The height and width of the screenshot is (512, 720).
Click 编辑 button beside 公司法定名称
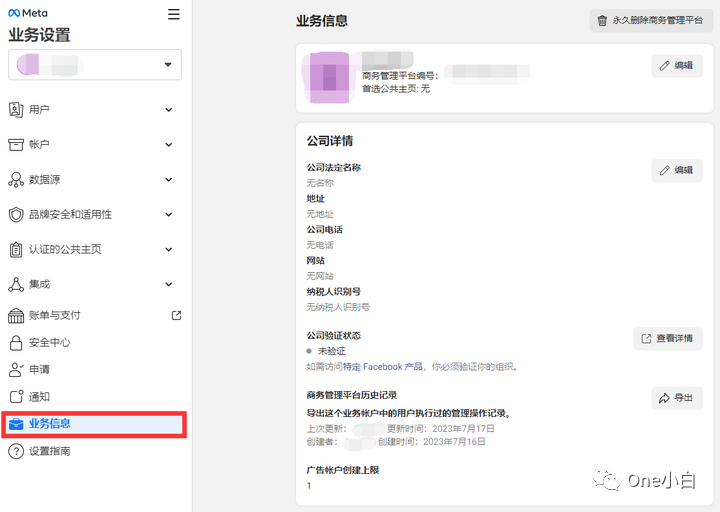(677, 170)
